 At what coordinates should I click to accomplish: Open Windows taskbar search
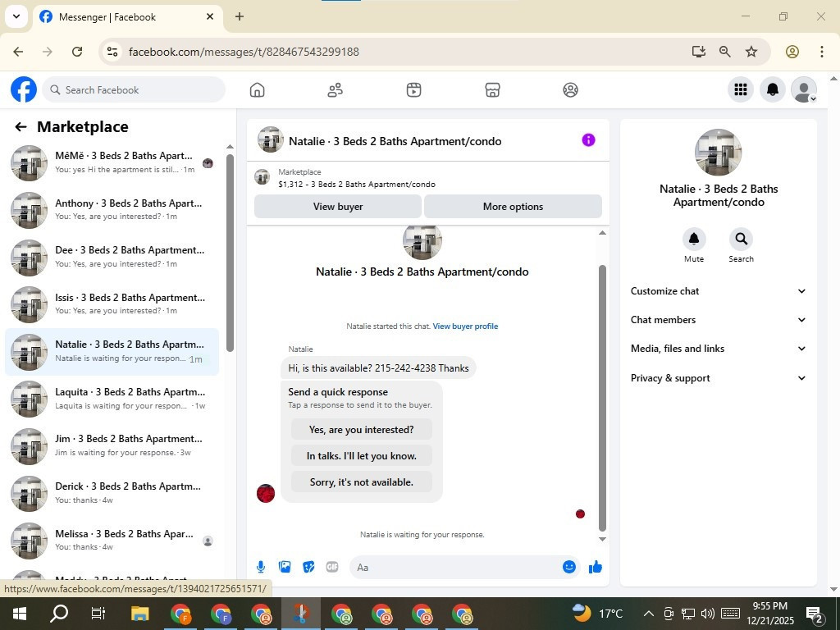point(59,614)
